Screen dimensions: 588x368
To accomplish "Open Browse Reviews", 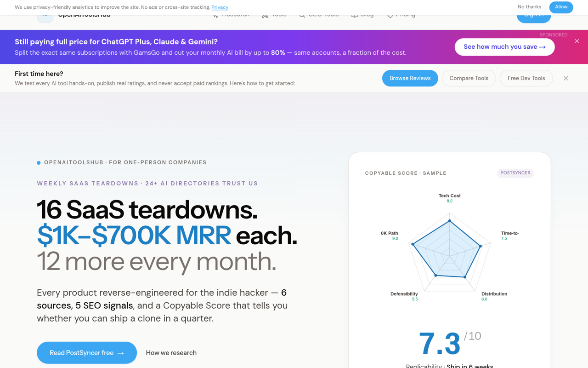I will 410,78.
